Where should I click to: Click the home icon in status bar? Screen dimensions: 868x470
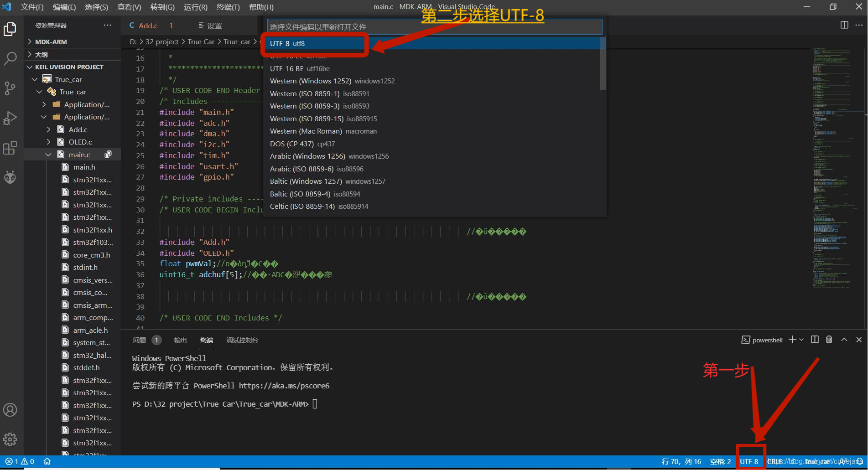pos(47,461)
